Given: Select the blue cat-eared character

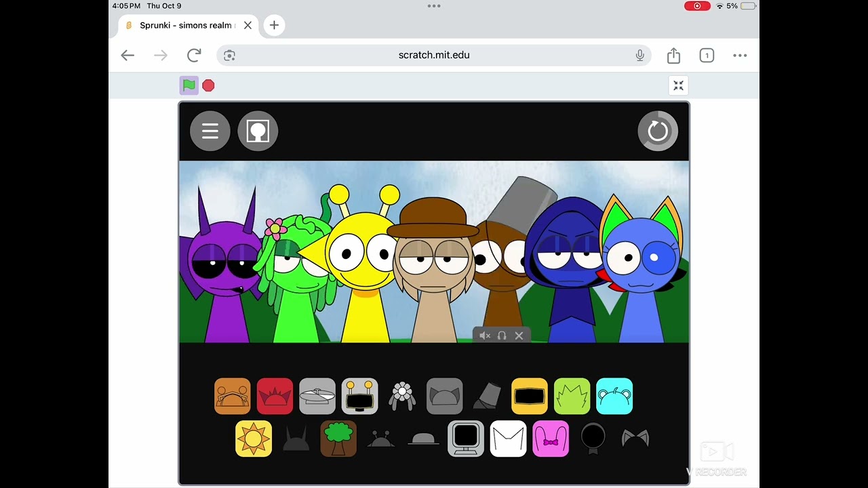Looking at the screenshot, I should pyautogui.click(x=641, y=271).
